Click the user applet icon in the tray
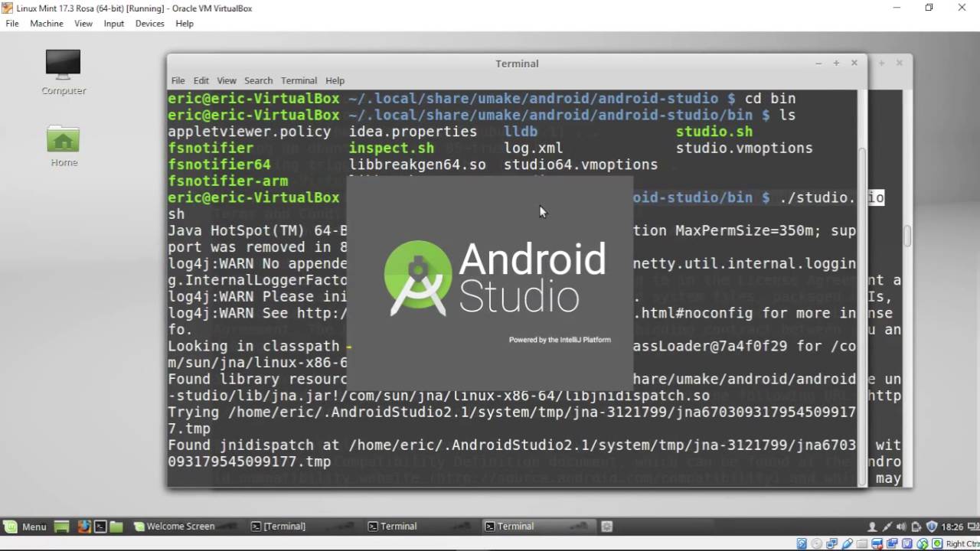This screenshot has height=551, width=980. [x=872, y=527]
